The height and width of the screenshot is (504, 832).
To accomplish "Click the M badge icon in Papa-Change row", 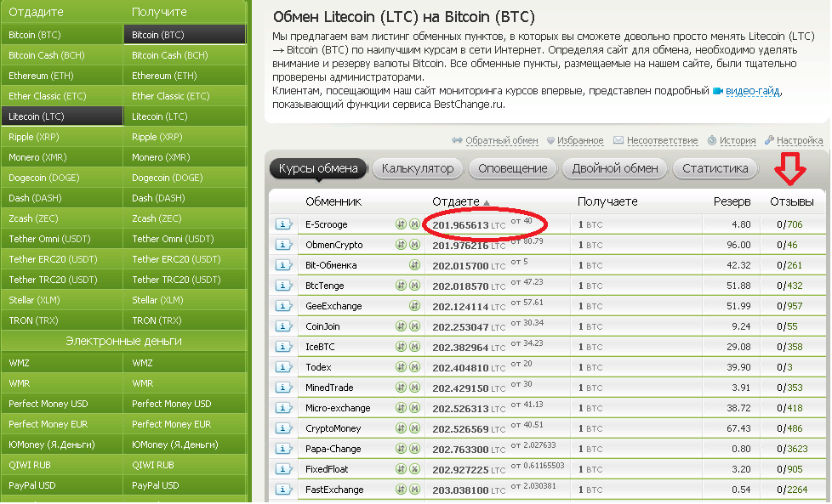I will [x=415, y=449].
